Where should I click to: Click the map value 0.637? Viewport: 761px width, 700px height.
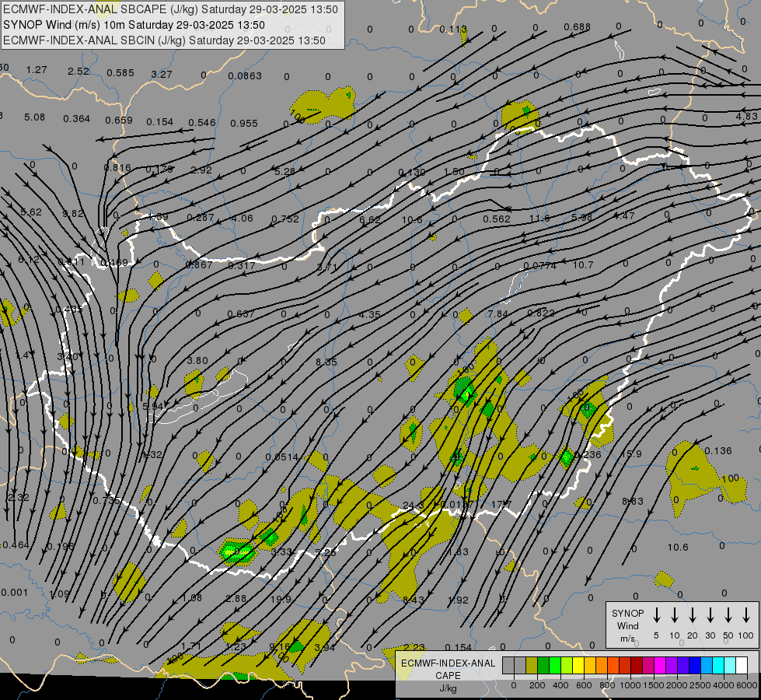point(241,313)
